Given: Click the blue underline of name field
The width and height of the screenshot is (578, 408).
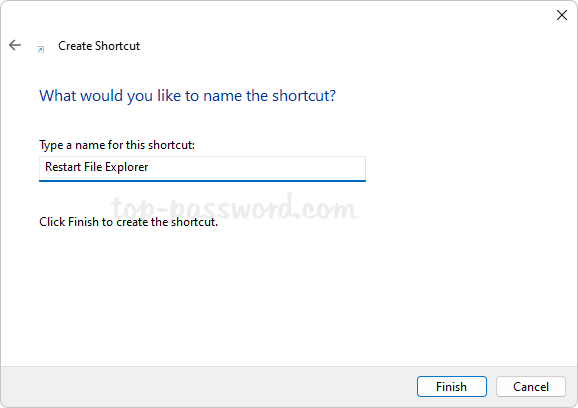Looking at the screenshot, I should [x=202, y=181].
